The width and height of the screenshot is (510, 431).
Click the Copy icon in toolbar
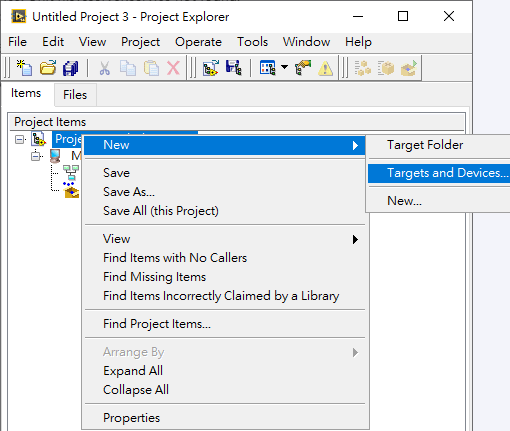[128, 68]
